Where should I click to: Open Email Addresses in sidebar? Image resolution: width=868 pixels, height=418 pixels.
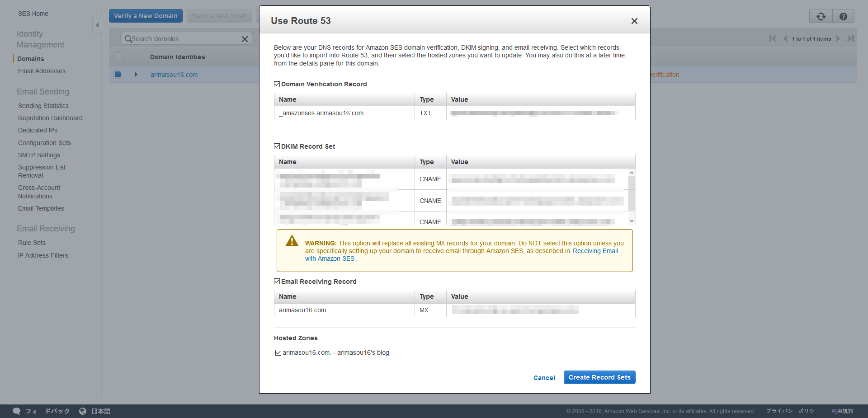42,71
